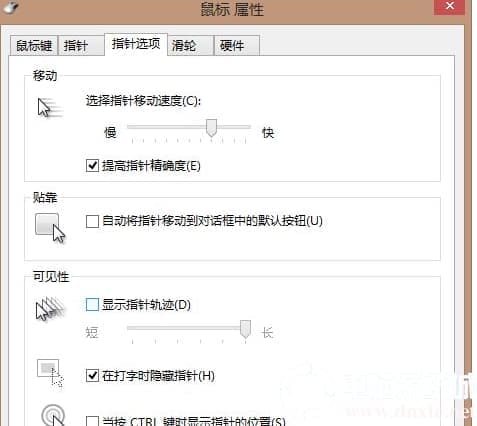Enable 显示指针轨迹 checkbox

coord(92,304)
